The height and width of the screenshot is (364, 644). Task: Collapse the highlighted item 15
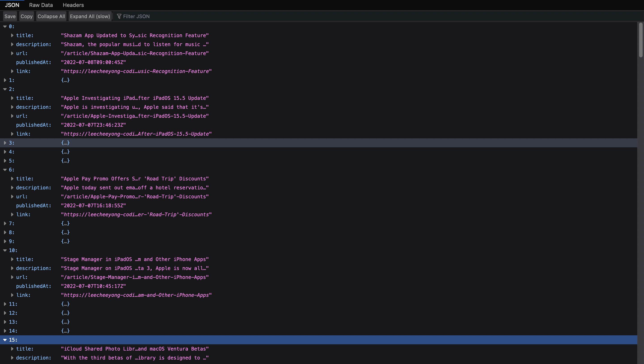tap(5, 340)
